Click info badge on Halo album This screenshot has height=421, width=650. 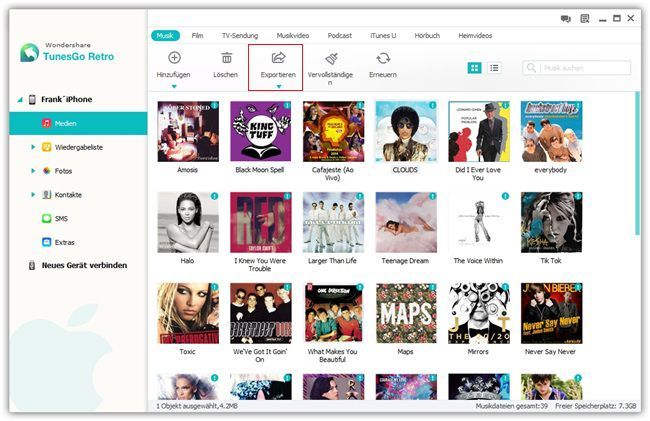pyautogui.click(x=214, y=196)
